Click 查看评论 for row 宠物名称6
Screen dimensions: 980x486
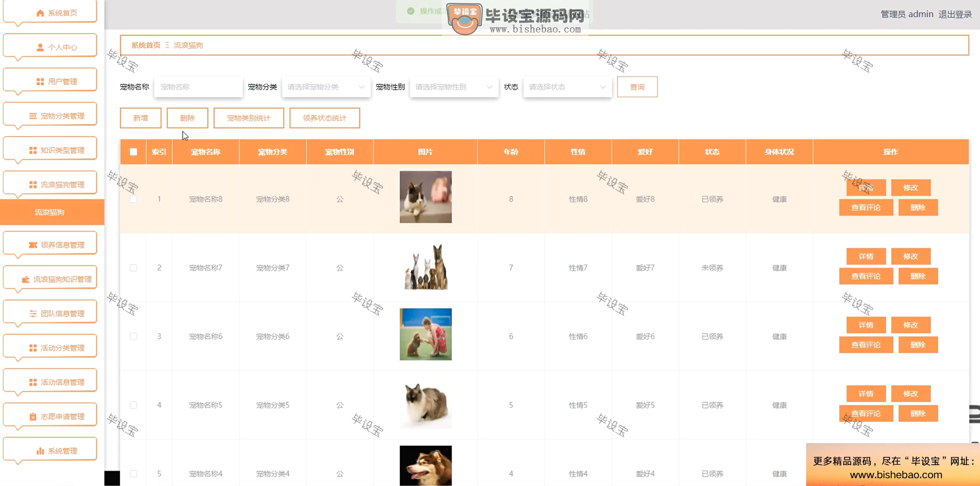pos(866,345)
